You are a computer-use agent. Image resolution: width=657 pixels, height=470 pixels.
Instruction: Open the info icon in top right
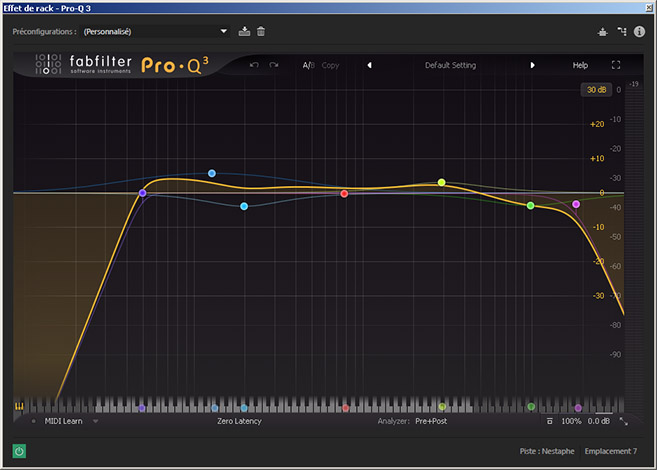click(639, 31)
